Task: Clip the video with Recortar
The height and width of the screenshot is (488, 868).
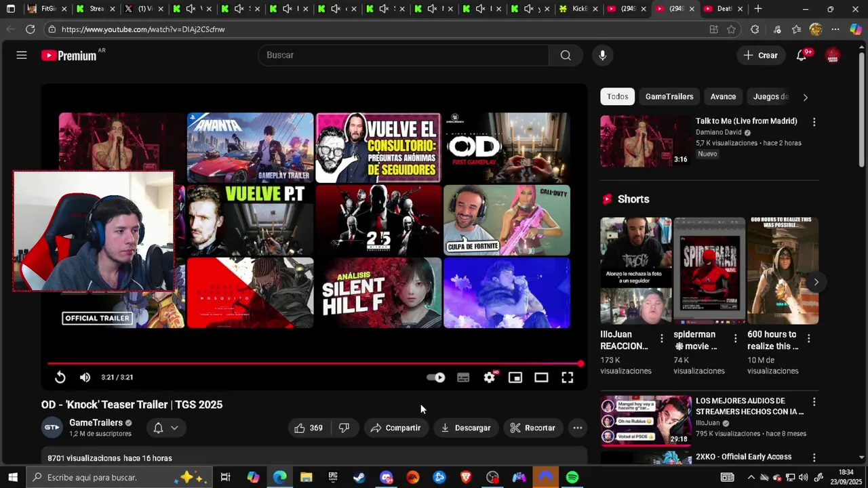Action: 532,428
